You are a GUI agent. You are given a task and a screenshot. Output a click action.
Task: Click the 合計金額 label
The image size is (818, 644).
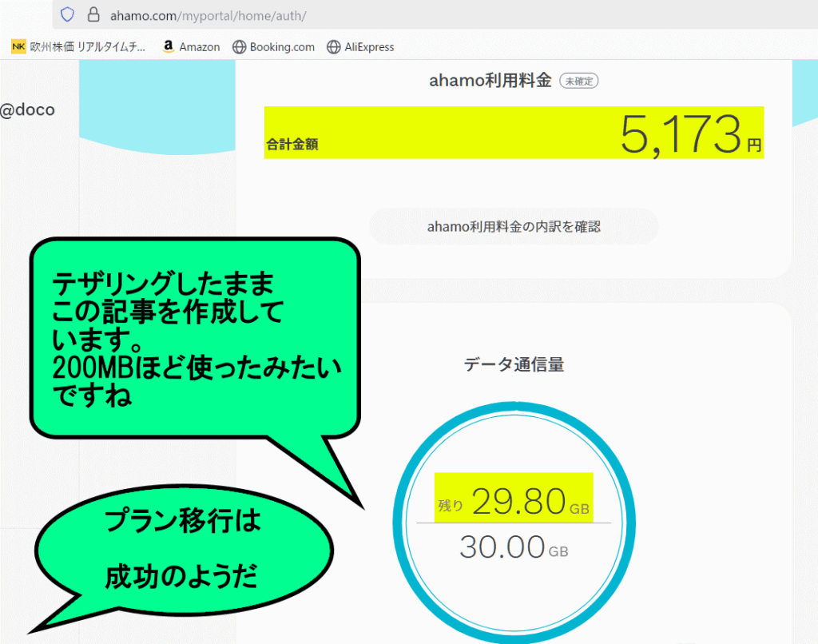point(292,145)
